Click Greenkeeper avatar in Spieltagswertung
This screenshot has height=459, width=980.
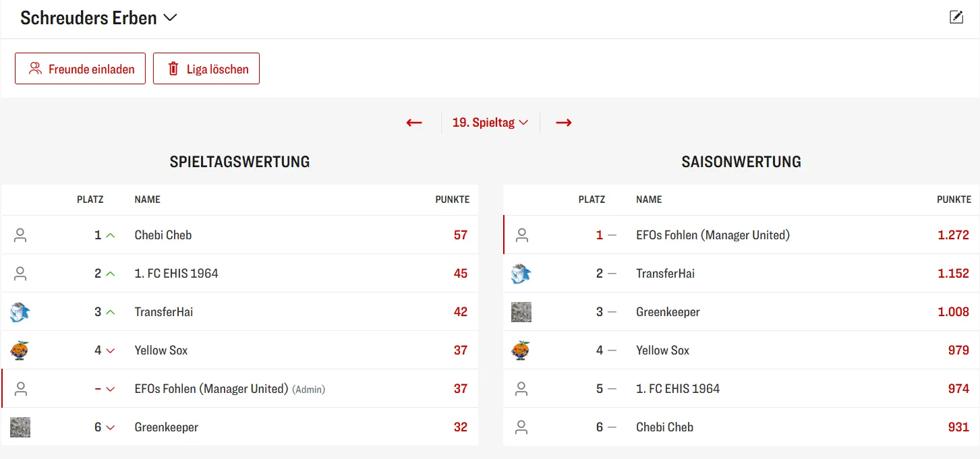tap(20, 427)
